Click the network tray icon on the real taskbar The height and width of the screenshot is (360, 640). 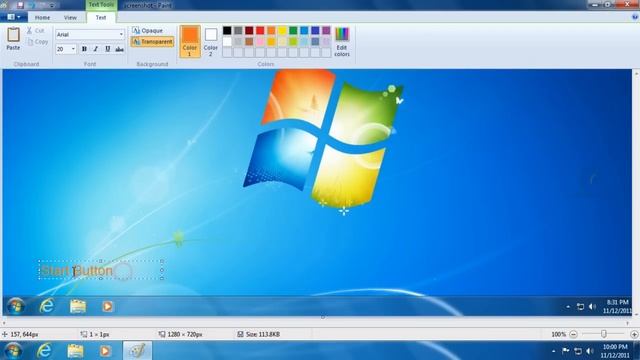[578, 351]
